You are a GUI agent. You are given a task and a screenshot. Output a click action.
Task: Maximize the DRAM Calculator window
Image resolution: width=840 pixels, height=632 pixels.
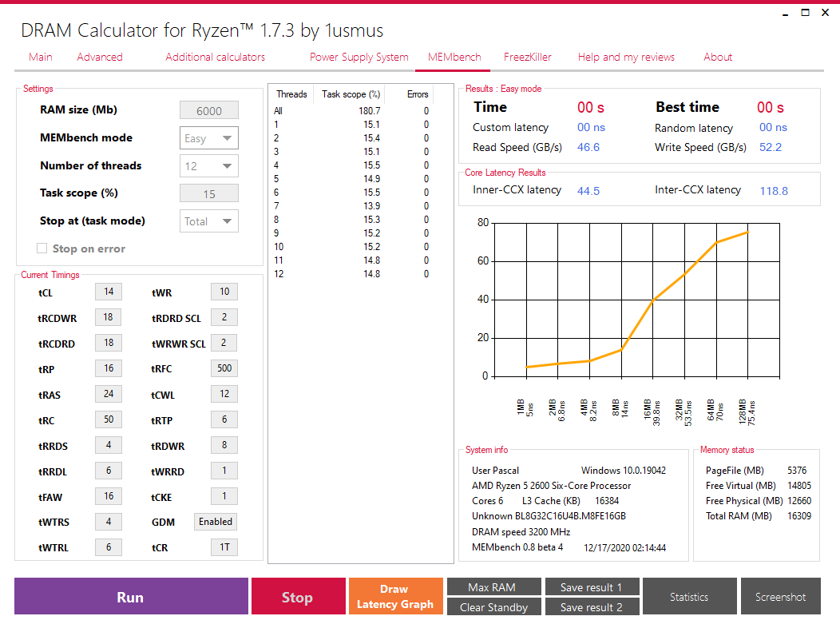tap(805, 12)
